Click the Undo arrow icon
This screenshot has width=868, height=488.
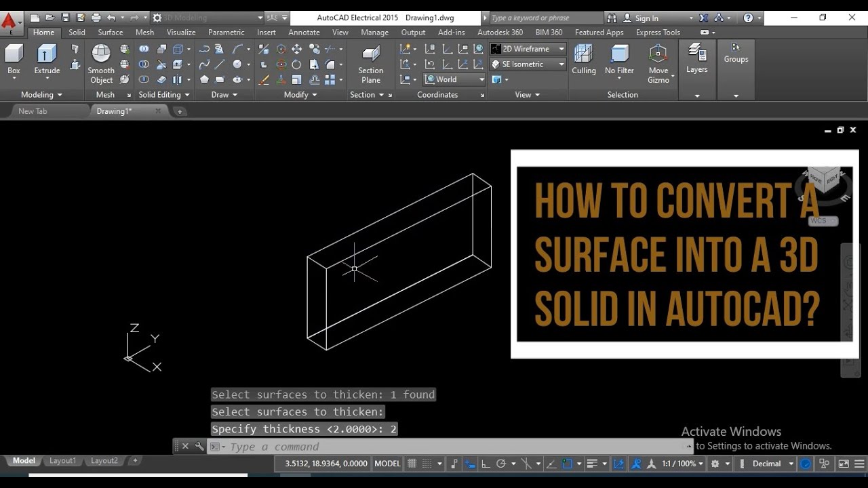coord(111,18)
